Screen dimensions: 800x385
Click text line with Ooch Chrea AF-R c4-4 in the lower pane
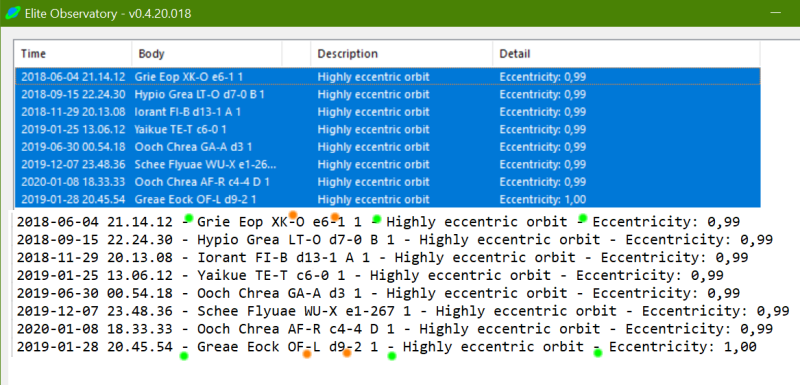(x=394, y=329)
